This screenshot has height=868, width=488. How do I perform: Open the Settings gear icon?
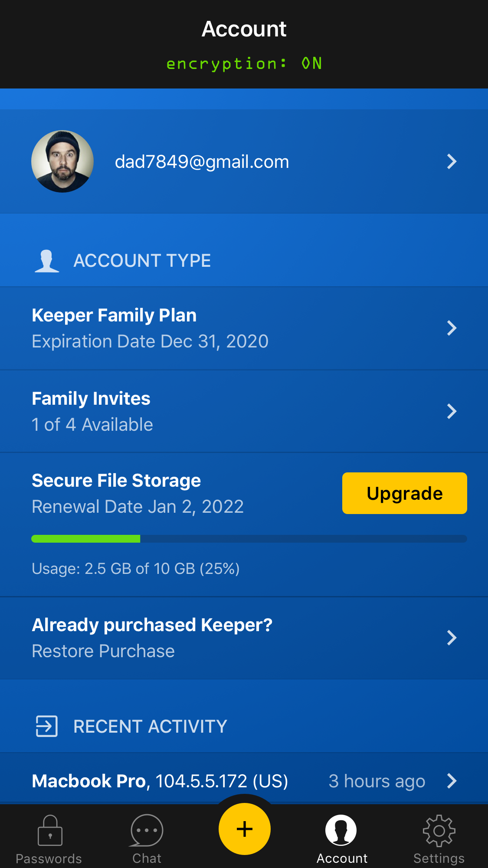pos(439,830)
